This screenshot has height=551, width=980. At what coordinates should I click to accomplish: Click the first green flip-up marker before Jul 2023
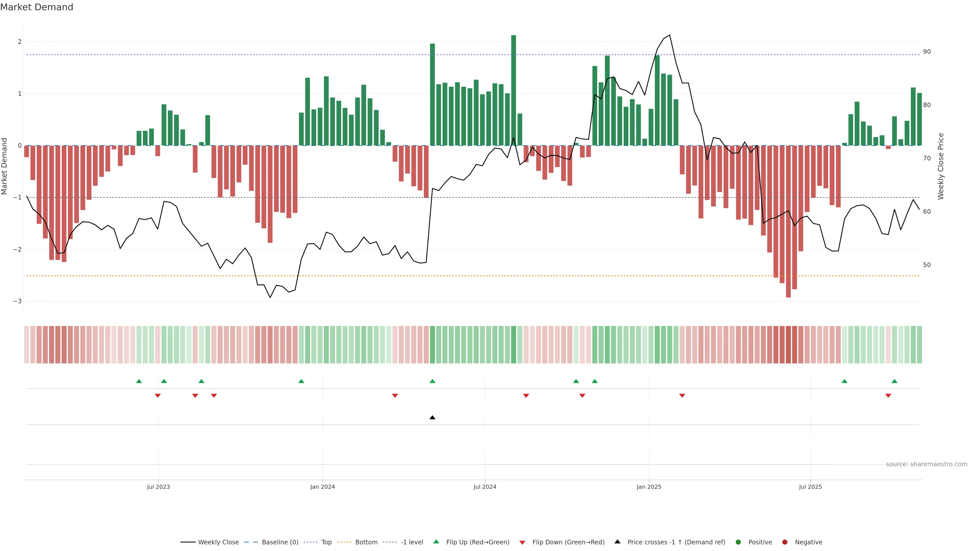[139, 381]
